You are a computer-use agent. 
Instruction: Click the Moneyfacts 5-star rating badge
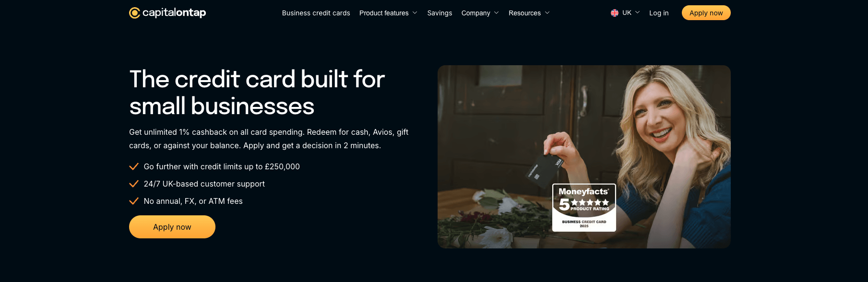click(584, 208)
